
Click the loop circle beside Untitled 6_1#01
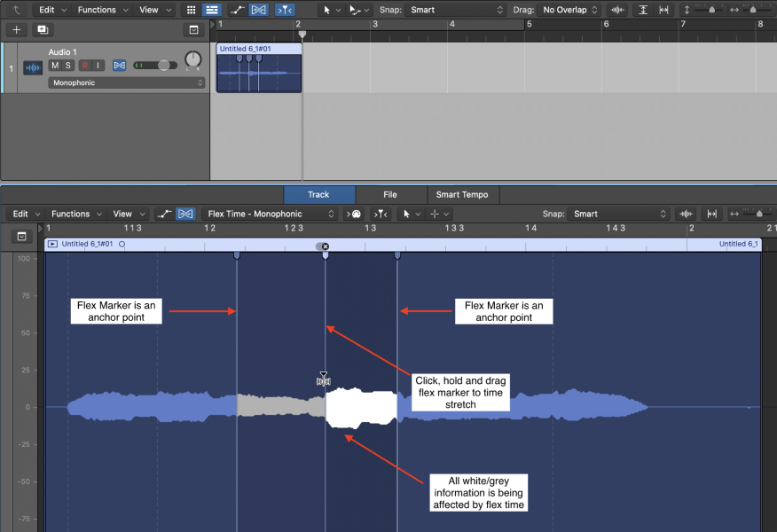[122, 244]
